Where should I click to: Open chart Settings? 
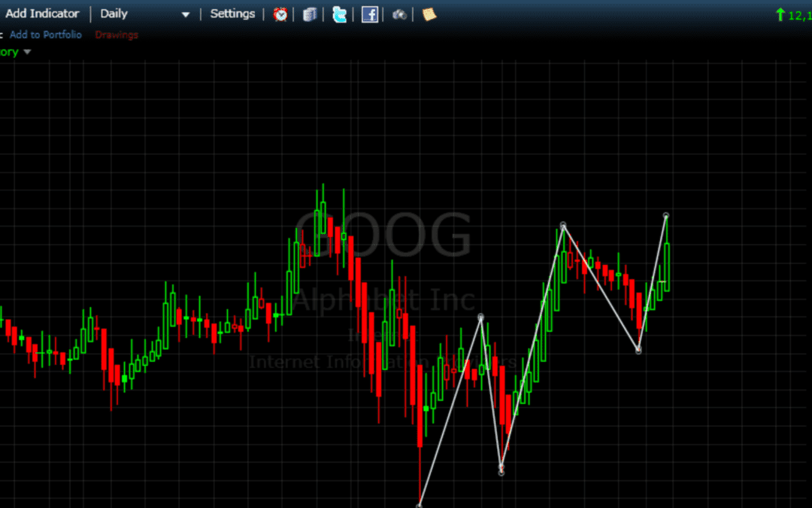(x=232, y=14)
